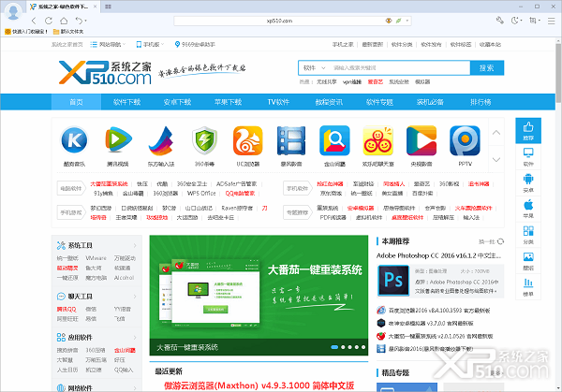Click the category grid sidebar icon
The height and width of the screenshot is (392, 562).
pos(528,235)
